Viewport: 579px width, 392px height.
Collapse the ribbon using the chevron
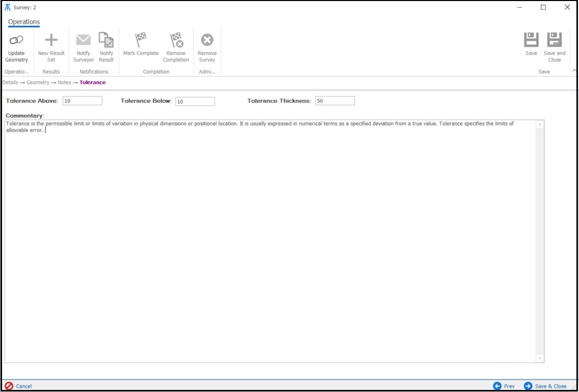coord(574,71)
